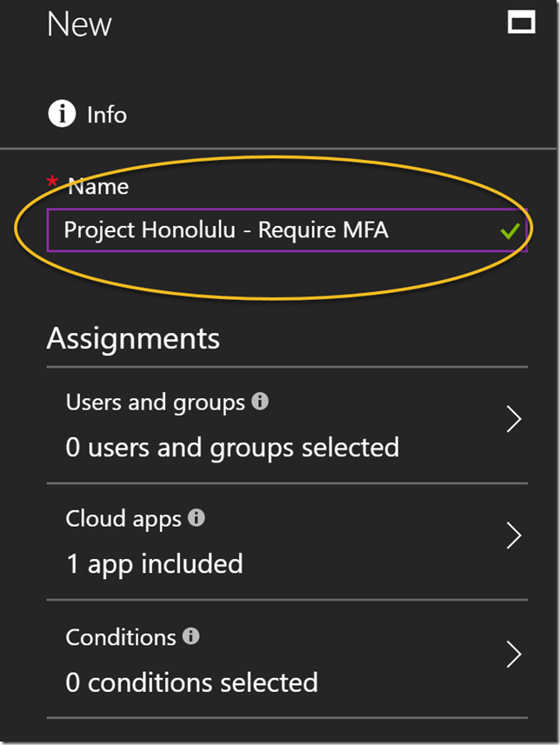Click the '1 app included' text
The width and height of the screenshot is (560, 745).
coord(154,564)
